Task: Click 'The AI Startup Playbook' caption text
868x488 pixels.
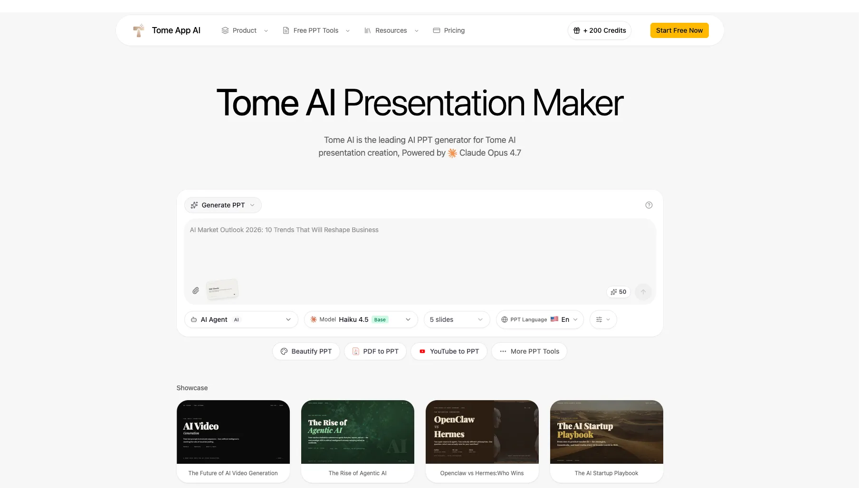Action: click(x=607, y=473)
